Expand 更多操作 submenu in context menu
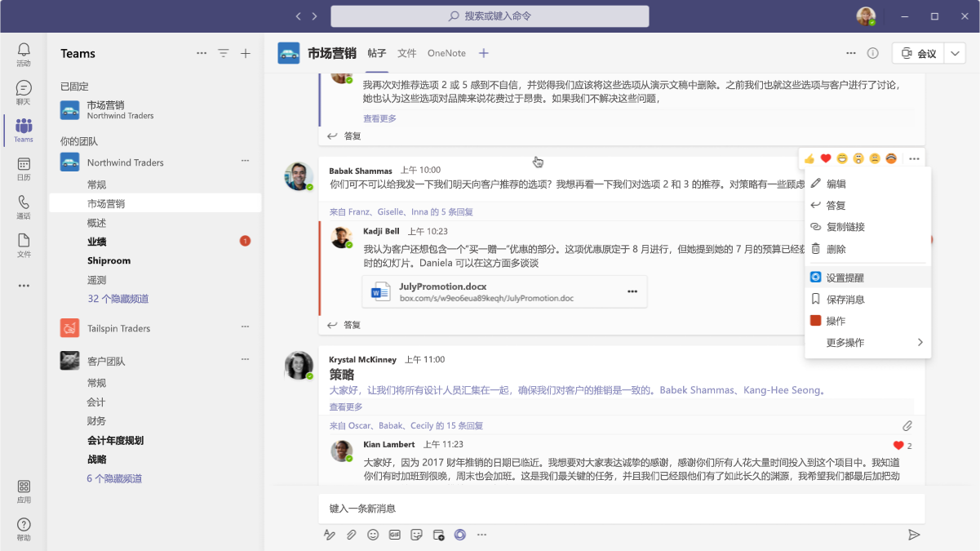This screenshot has height=551, width=980. pyautogui.click(x=920, y=343)
